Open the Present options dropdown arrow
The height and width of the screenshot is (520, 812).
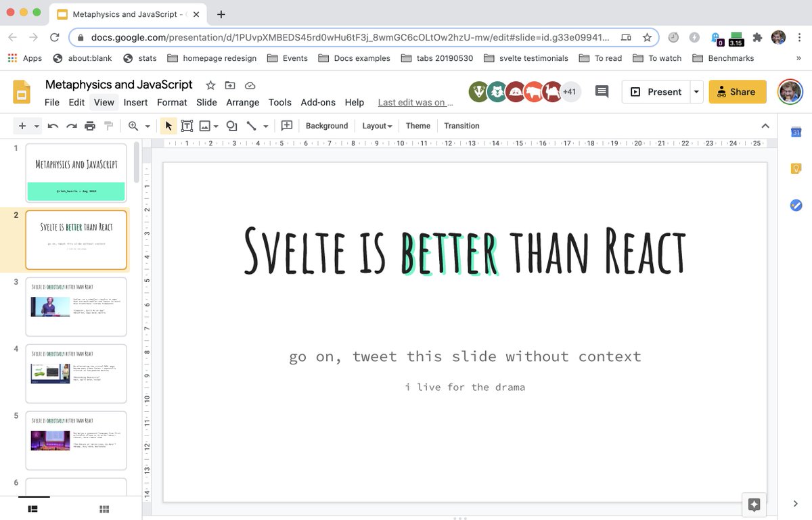pos(697,92)
